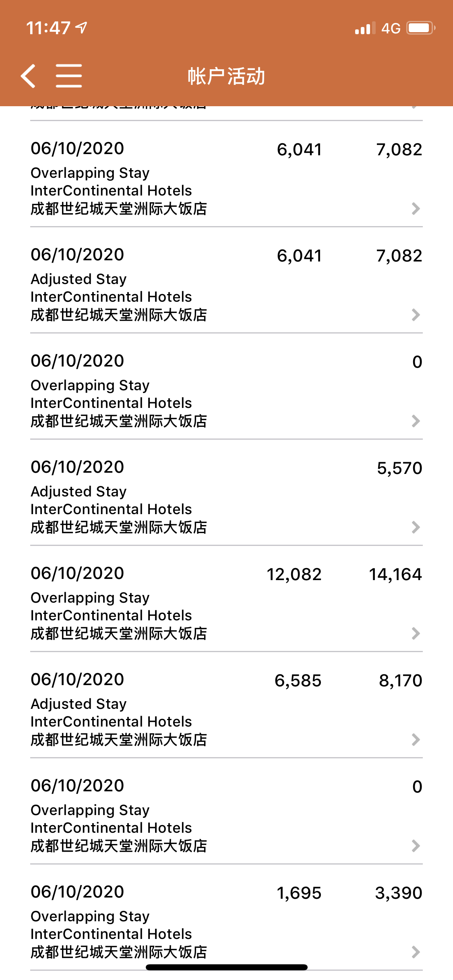
Task: Open the Adjusted Stay 8,170 total entry
Action: click(226, 705)
